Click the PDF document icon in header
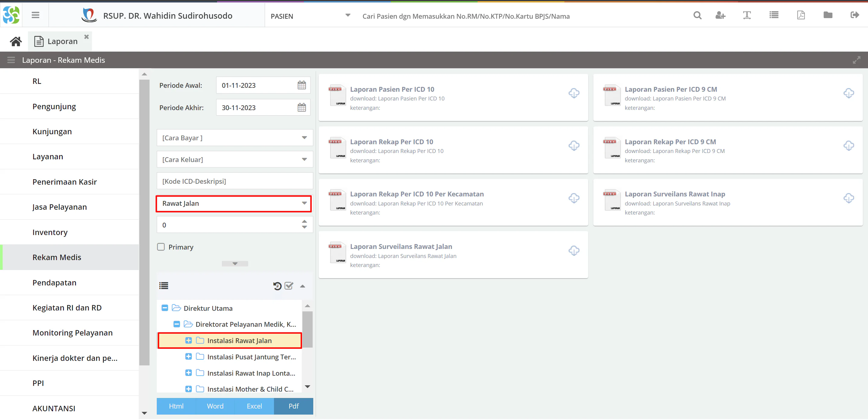 [x=800, y=15]
